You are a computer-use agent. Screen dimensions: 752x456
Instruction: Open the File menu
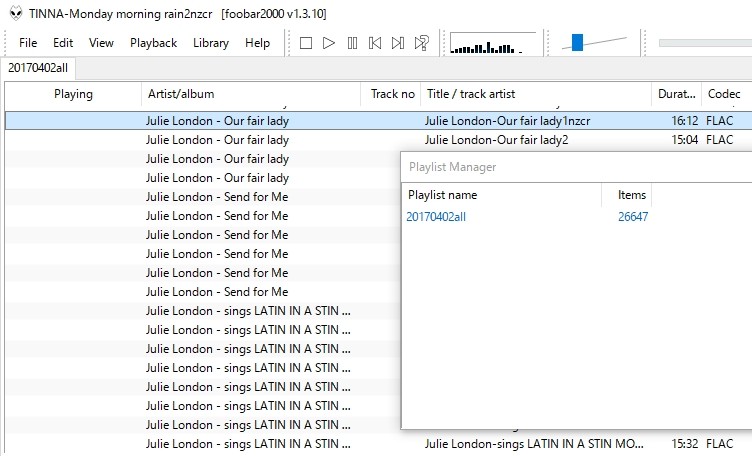click(28, 43)
